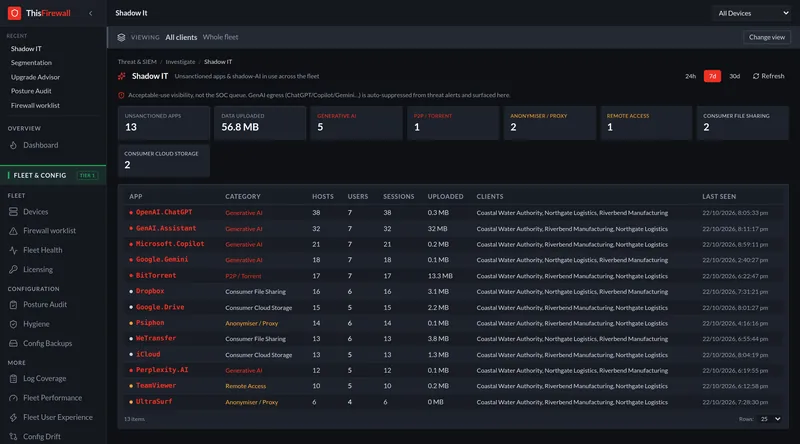Click the Config Drift icon
The width and height of the screenshot is (800, 444).
coord(13,437)
